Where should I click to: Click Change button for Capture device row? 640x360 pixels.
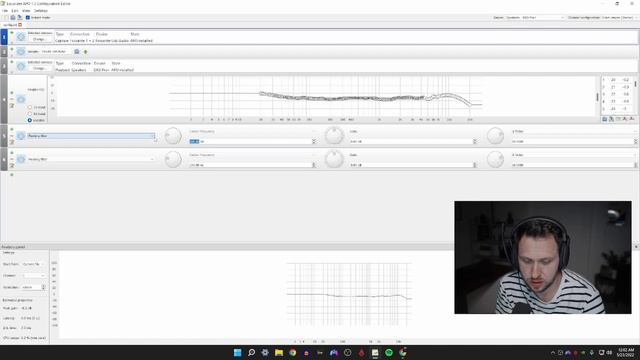click(x=39, y=39)
